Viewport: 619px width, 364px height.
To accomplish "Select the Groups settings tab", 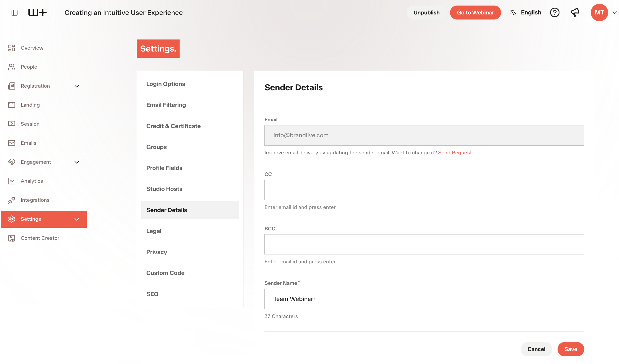I will tap(190, 147).
